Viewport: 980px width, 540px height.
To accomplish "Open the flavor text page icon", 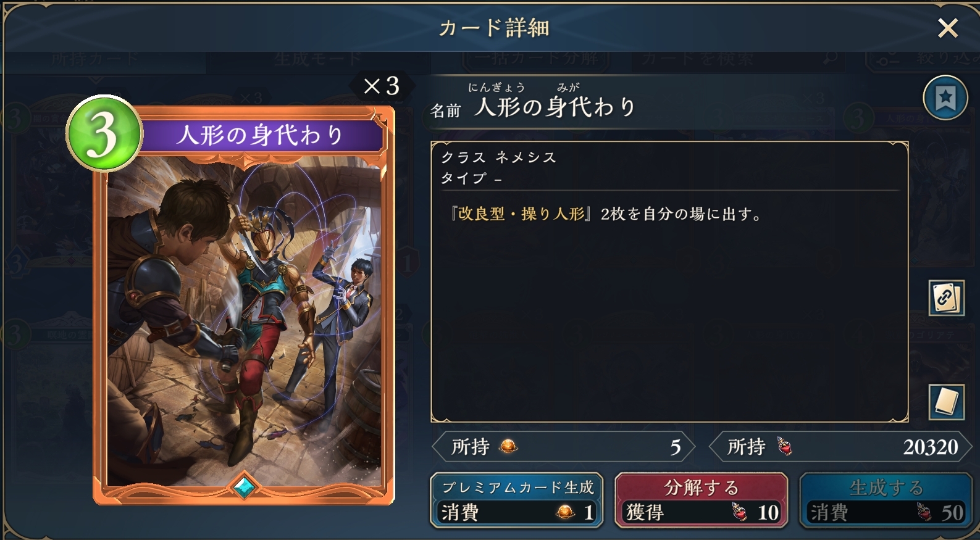I will pyautogui.click(x=946, y=402).
